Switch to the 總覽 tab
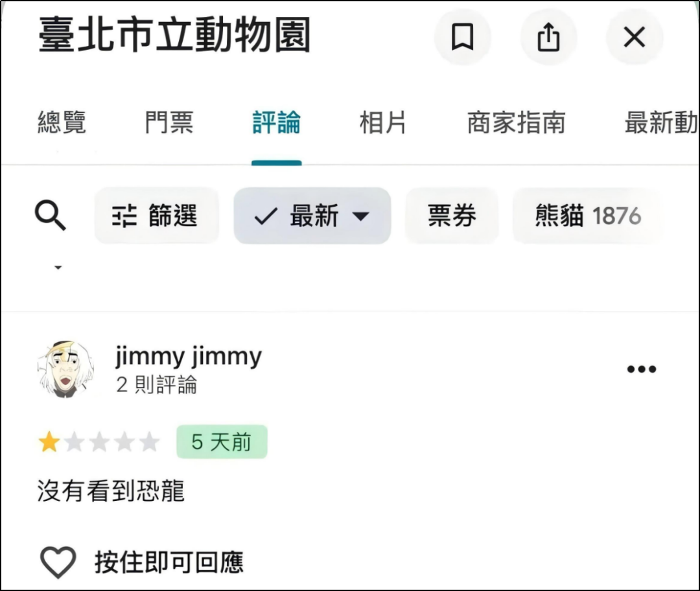Viewport: 700px width, 591px height. tap(62, 122)
